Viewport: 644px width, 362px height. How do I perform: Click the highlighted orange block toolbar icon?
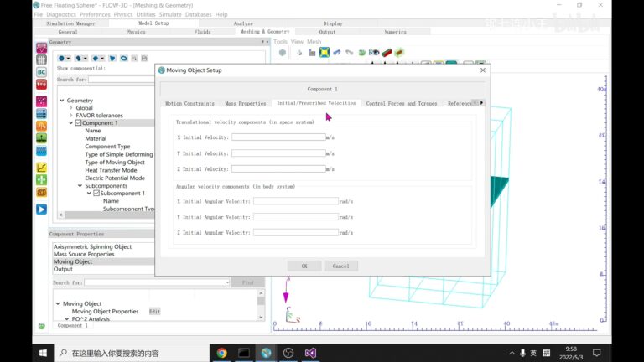[x=399, y=53]
